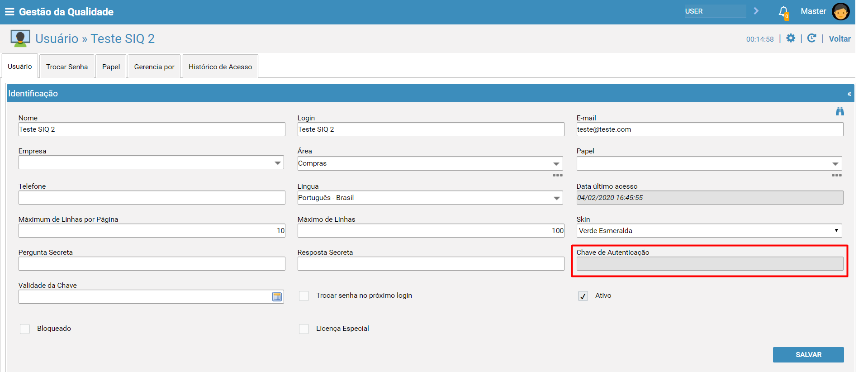This screenshot has width=868, height=372.
Task: Click the refresh icon
Action: (x=811, y=38)
